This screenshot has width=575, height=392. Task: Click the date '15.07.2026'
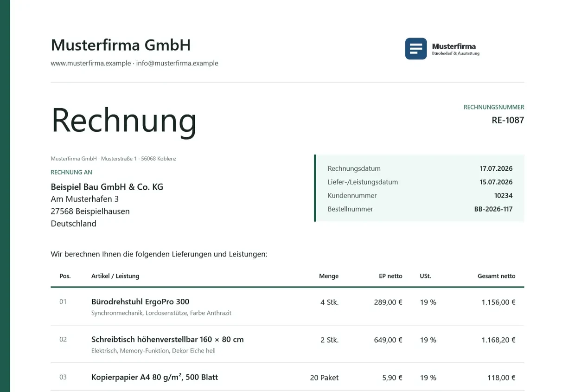click(x=496, y=182)
